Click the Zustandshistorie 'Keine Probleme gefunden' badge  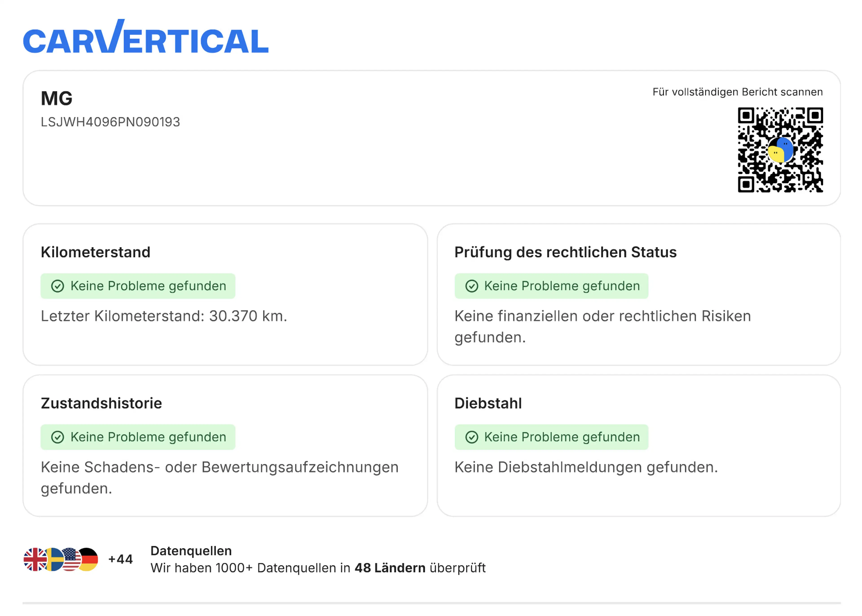point(138,437)
